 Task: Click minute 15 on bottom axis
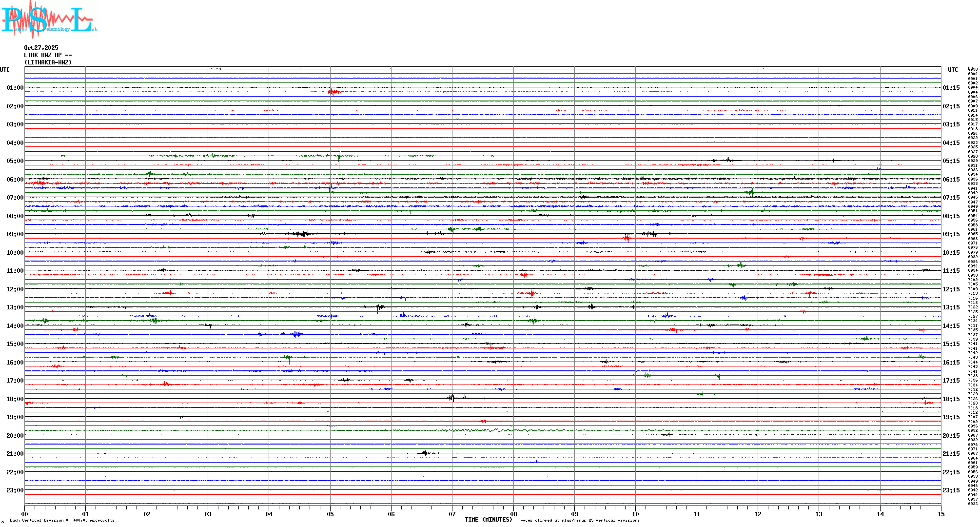[941, 514]
